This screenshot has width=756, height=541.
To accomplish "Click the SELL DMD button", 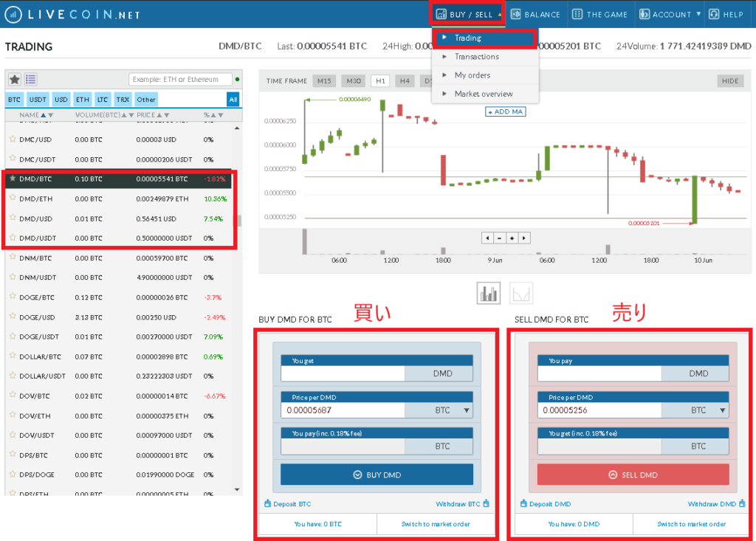I will [633, 475].
